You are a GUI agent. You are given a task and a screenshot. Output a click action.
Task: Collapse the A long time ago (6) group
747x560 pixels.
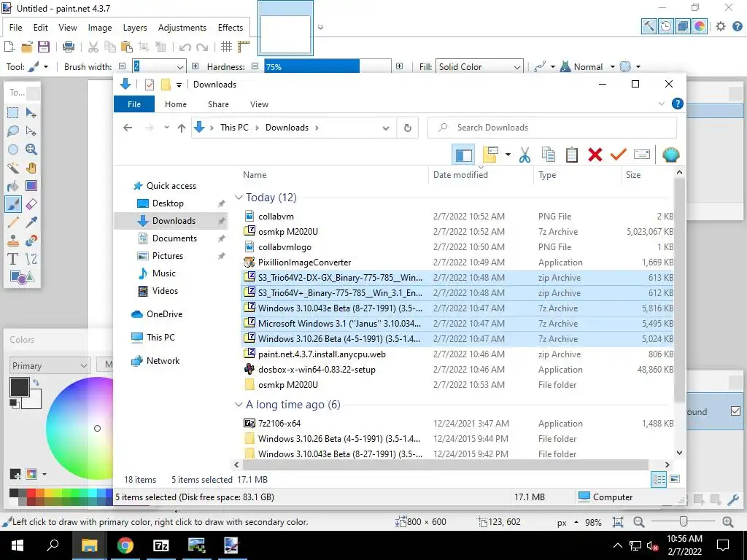pyautogui.click(x=239, y=404)
